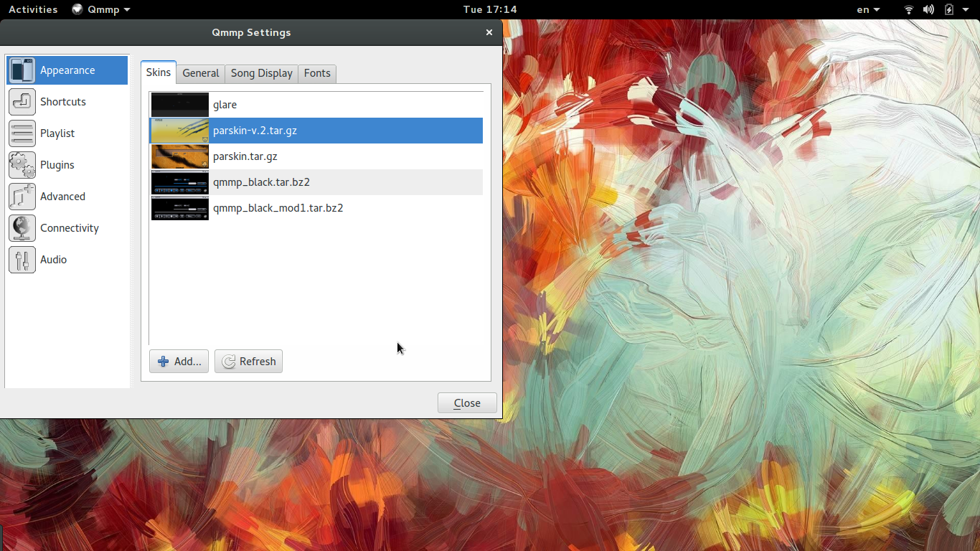This screenshot has height=551, width=980.
Task: Click the plus icon on the Add button
Action: (164, 362)
